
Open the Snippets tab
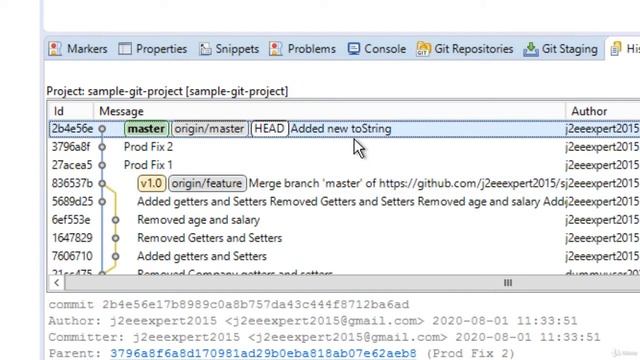[x=229, y=49]
